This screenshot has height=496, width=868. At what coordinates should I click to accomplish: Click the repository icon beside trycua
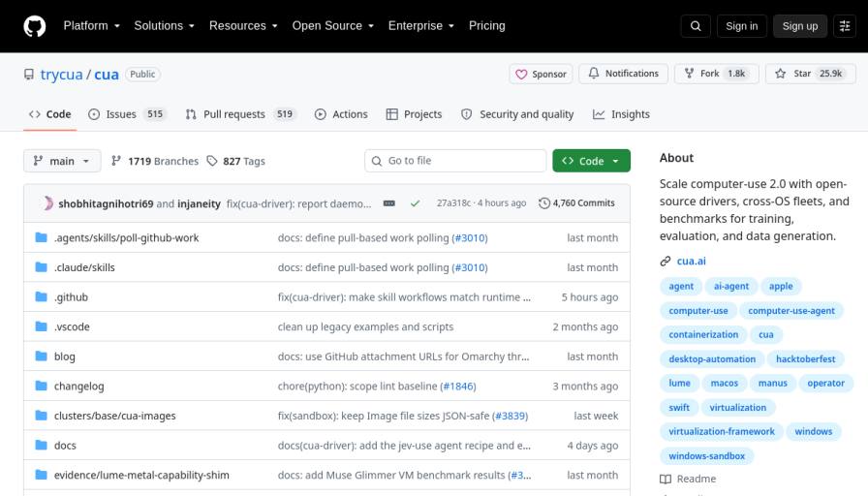pos(29,75)
